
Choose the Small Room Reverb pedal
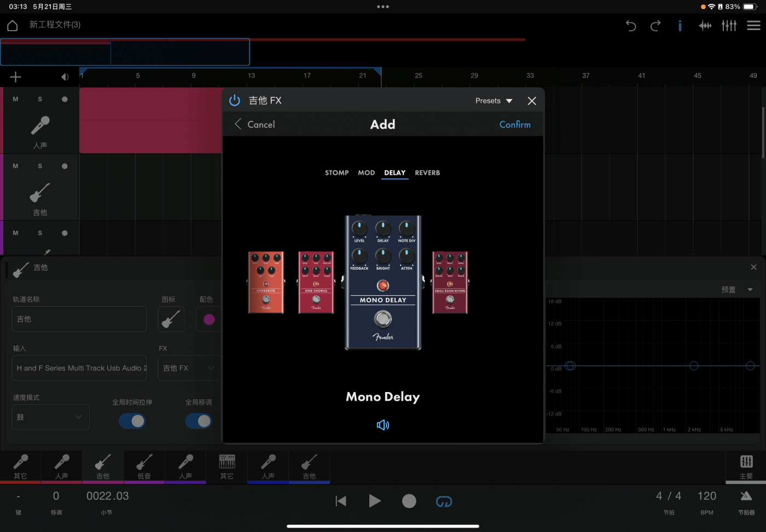coord(450,283)
